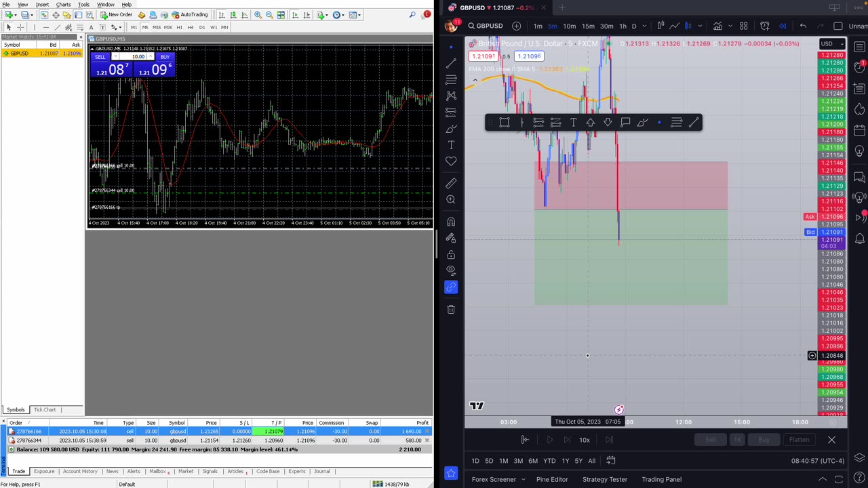Switch to the Tick Chart tab
This screenshot has height=488, width=868.
(45, 409)
